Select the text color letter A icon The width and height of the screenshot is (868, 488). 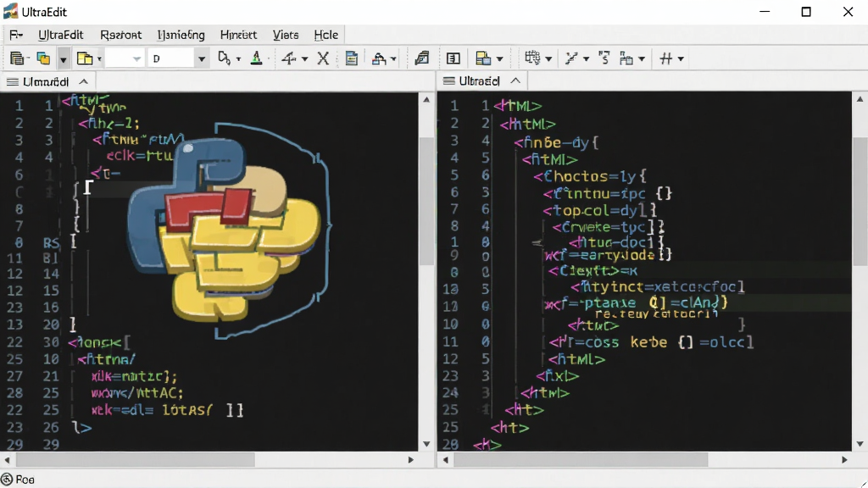click(x=256, y=58)
